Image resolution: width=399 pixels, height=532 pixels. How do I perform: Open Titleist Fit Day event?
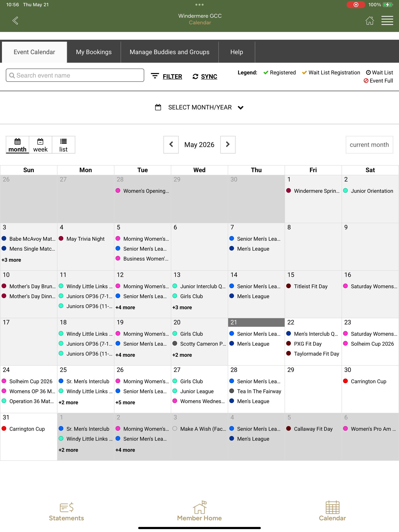click(x=307, y=286)
